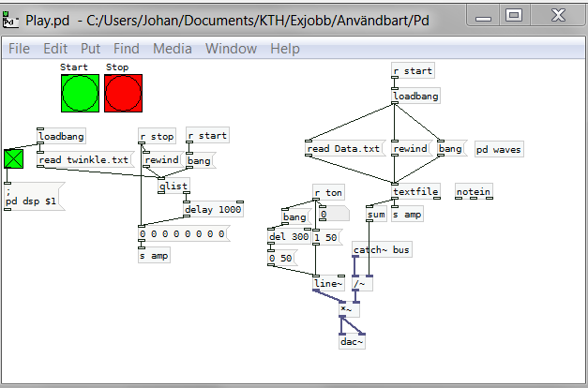This screenshot has width=588, height=388.
Task: Open the Put menu
Action: click(x=90, y=49)
